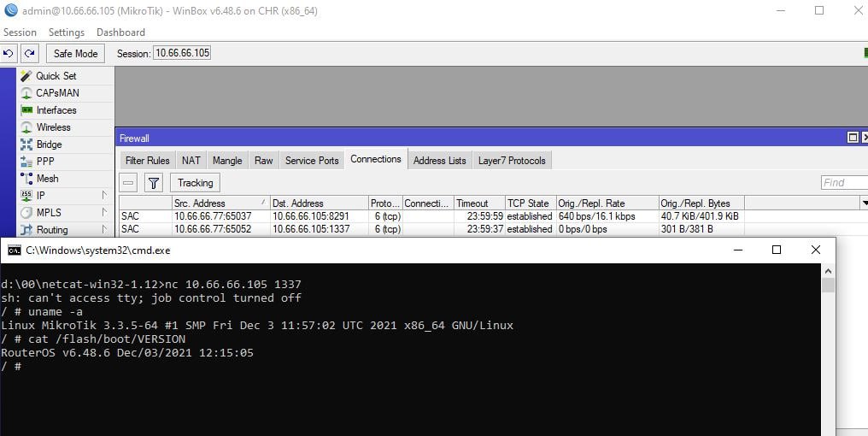Image resolution: width=868 pixels, height=436 pixels.
Task: Open CAPsMAN in the sidebar
Action: click(x=57, y=93)
